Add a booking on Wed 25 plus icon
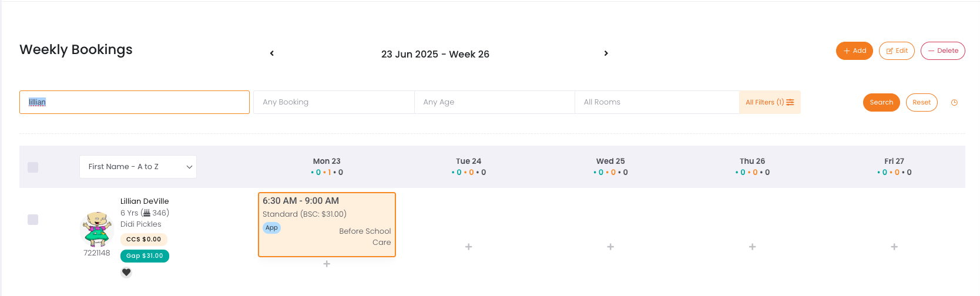This screenshot has height=296, width=980. 610,247
